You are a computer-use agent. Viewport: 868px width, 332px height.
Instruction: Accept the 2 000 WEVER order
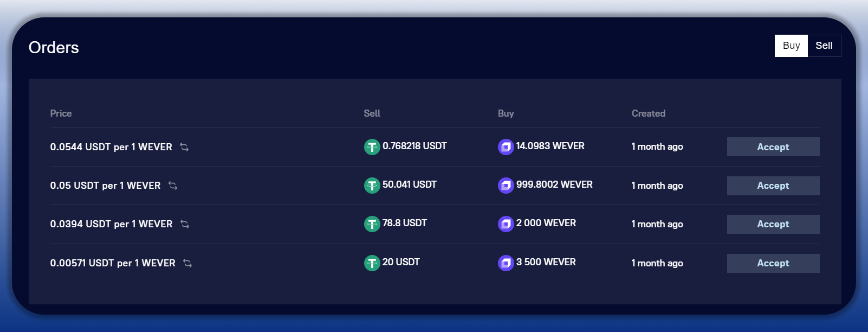point(773,224)
